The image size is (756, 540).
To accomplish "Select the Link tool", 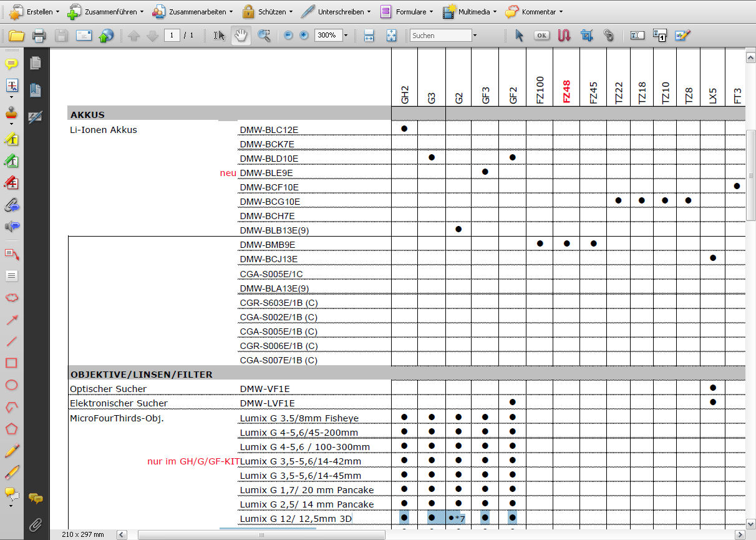I will tap(609, 36).
